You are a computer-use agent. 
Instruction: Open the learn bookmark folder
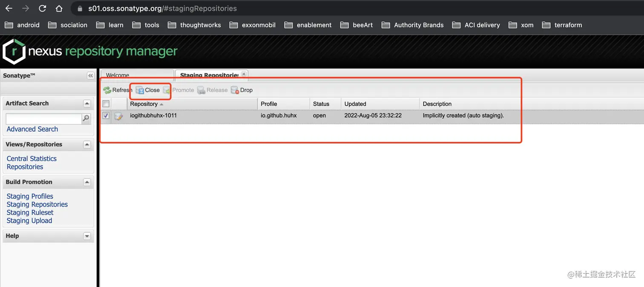coord(110,25)
